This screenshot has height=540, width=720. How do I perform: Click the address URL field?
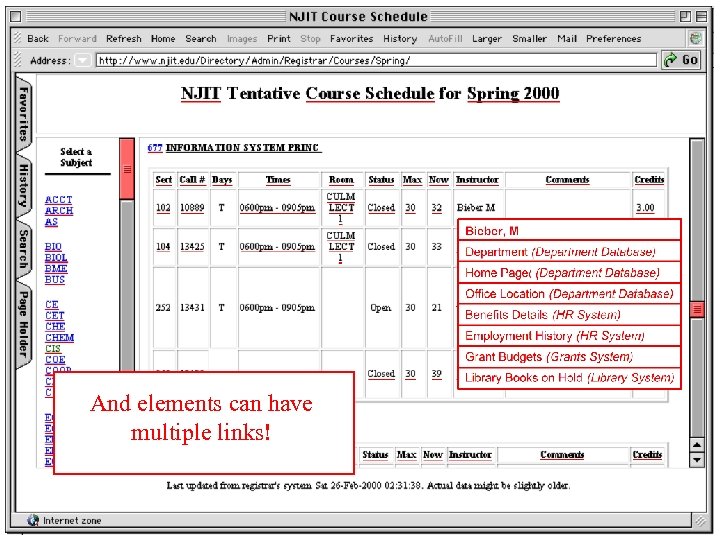[376, 60]
